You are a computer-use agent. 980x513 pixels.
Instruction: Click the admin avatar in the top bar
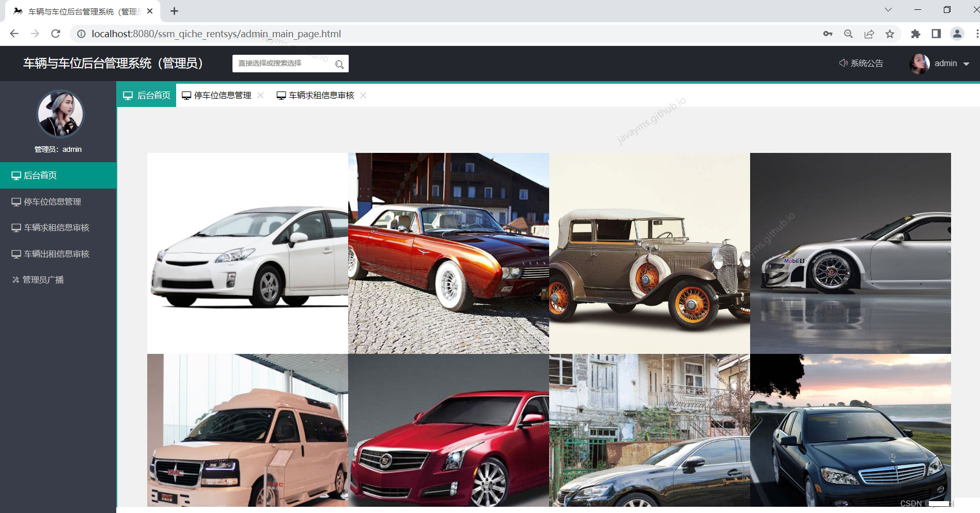920,64
